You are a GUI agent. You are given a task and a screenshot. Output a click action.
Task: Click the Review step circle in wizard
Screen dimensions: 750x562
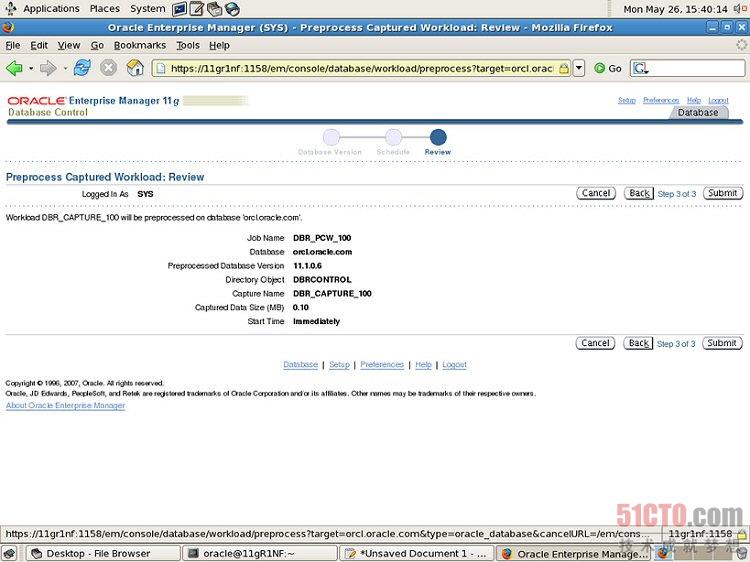pyautogui.click(x=438, y=137)
